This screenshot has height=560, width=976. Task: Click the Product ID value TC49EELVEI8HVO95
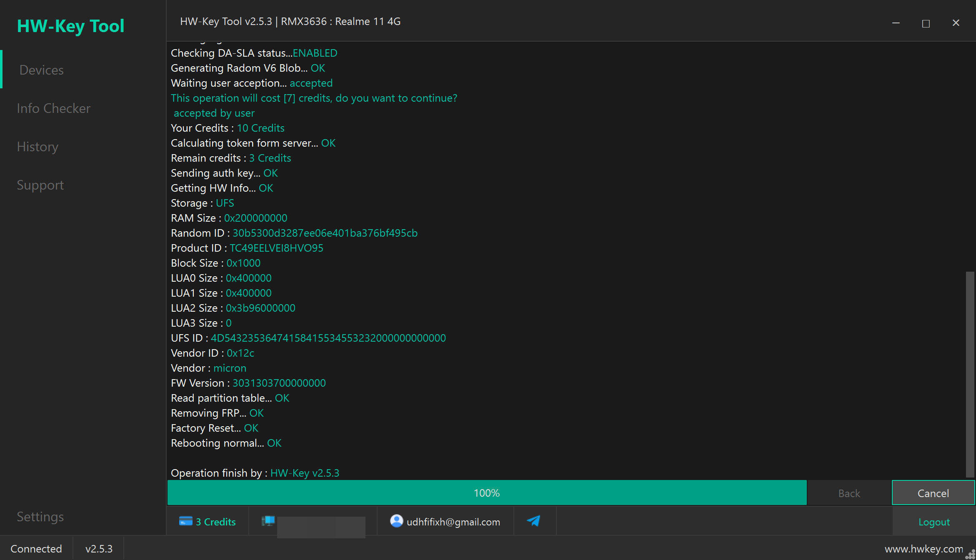(x=276, y=248)
